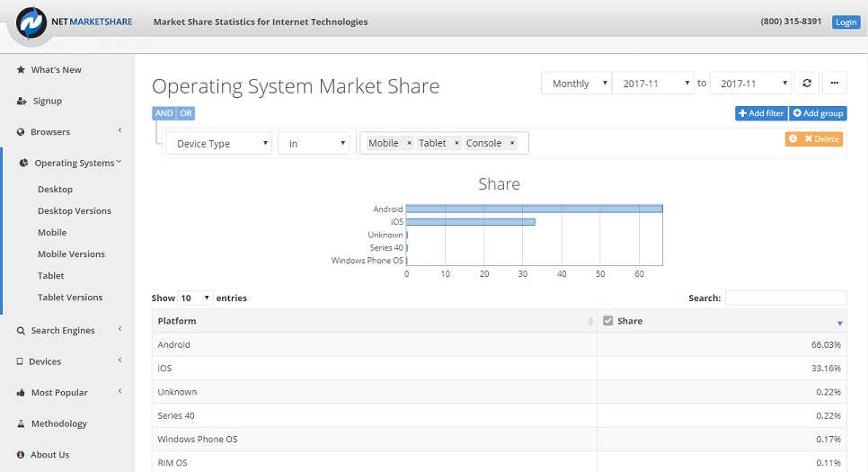
Task: Open the About Us link
Action: click(49, 455)
